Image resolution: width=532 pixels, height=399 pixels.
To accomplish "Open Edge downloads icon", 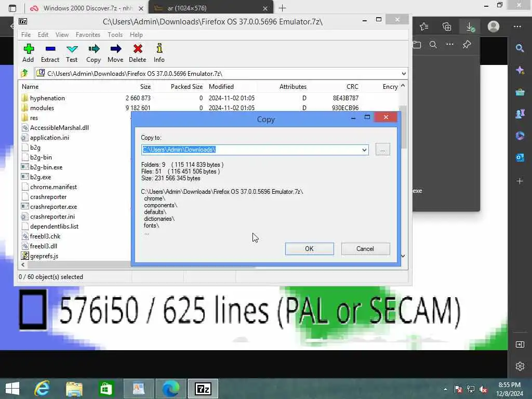I will click(470, 26).
